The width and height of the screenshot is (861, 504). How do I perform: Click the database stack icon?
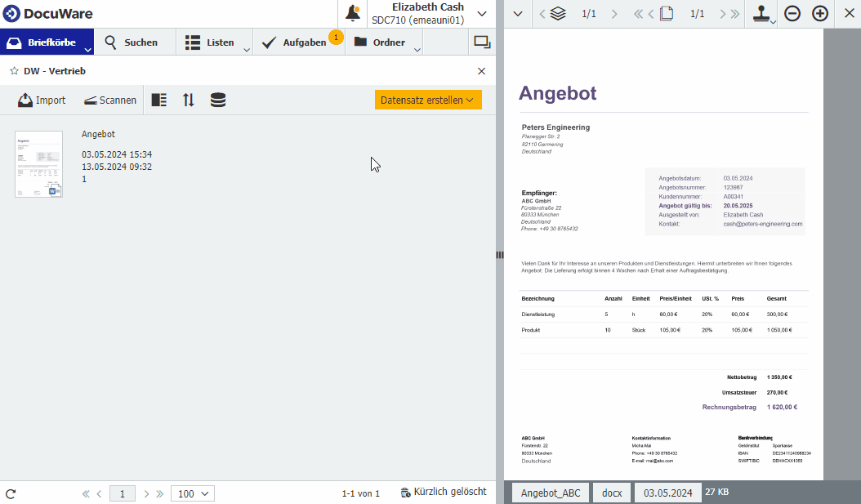pyautogui.click(x=218, y=100)
